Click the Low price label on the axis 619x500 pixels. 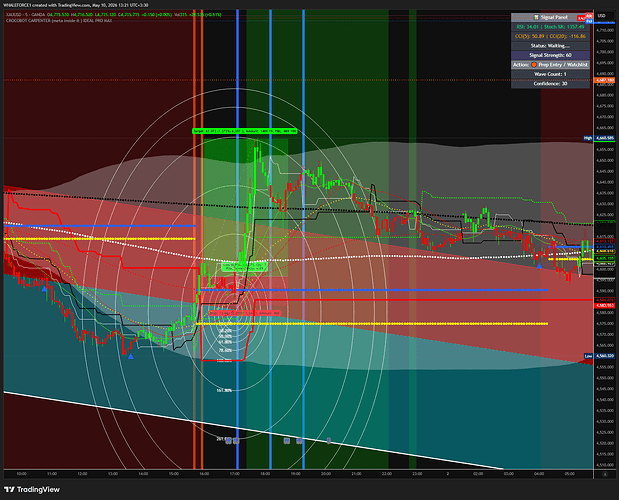(x=599, y=356)
